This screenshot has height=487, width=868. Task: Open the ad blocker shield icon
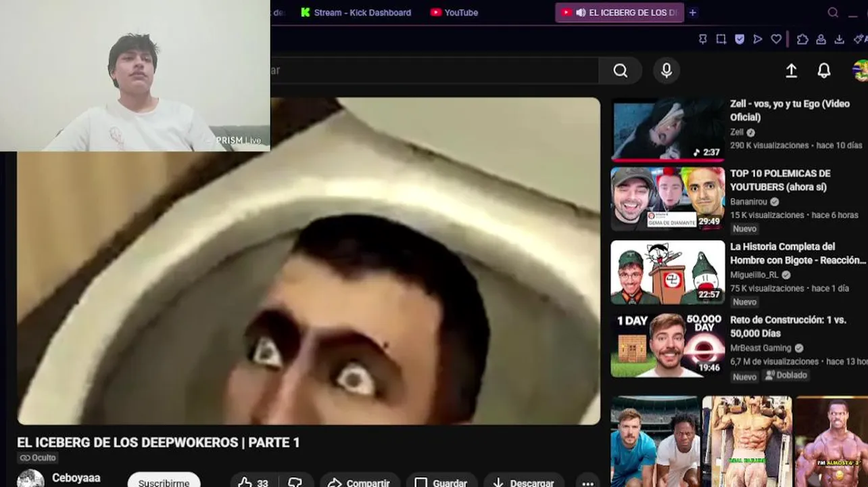[x=740, y=39]
